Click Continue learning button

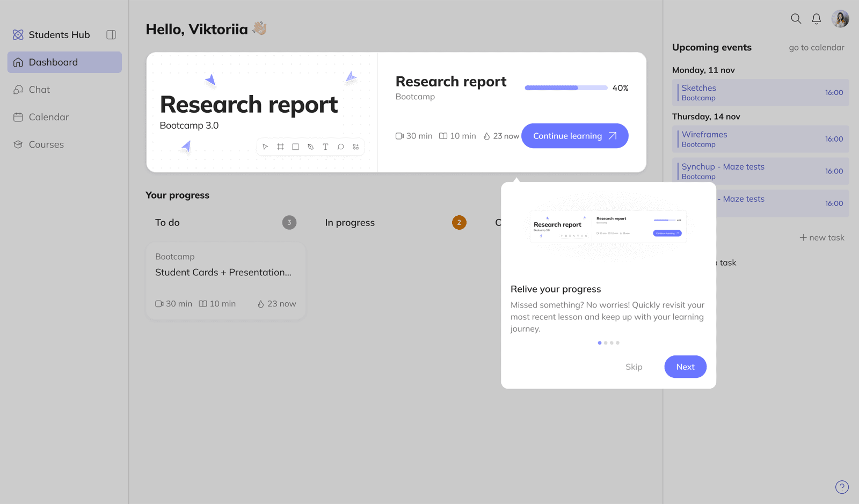click(575, 136)
